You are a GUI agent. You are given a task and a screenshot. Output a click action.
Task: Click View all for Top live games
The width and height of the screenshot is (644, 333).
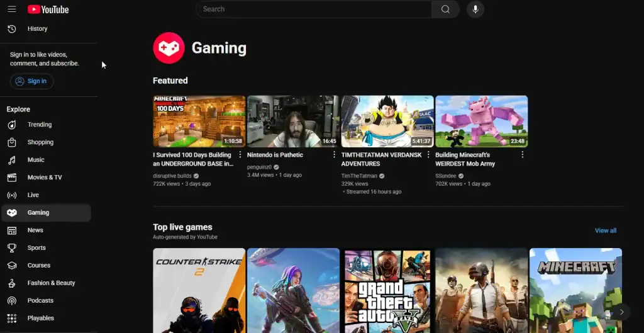606,230
